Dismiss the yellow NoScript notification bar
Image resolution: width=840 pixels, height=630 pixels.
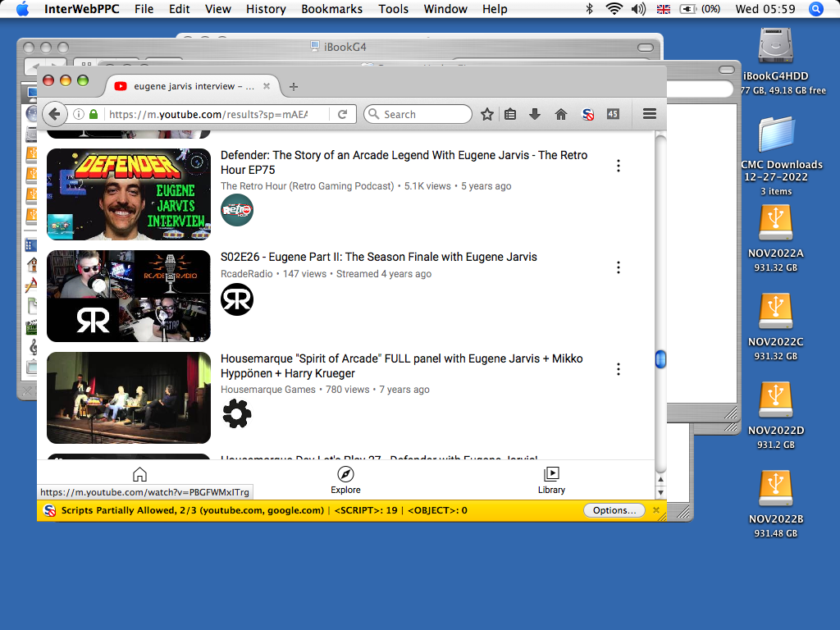tap(656, 510)
